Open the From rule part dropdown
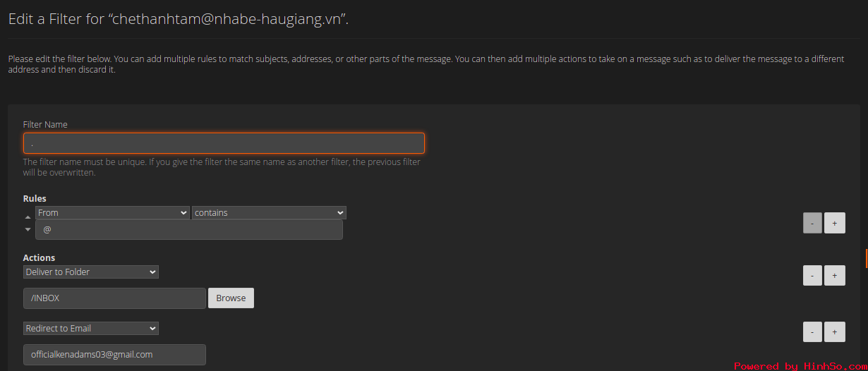 coord(112,212)
